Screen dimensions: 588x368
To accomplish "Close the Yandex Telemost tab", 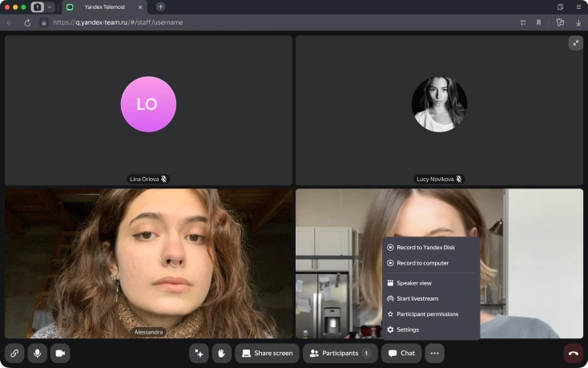I will 140,6.
